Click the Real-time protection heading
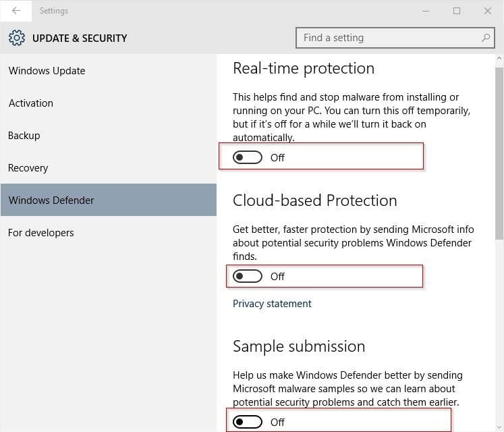This screenshot has height=432, width=504. pos(304,68)
